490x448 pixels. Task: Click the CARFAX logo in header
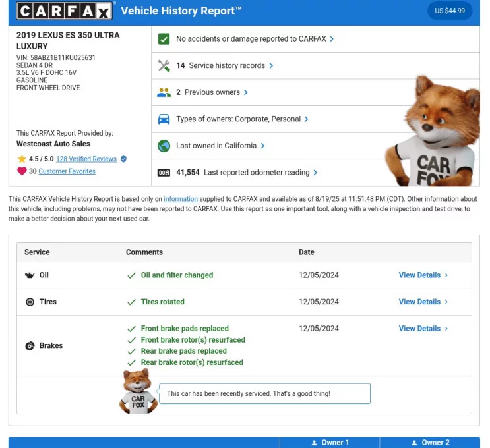pos(65,11)
